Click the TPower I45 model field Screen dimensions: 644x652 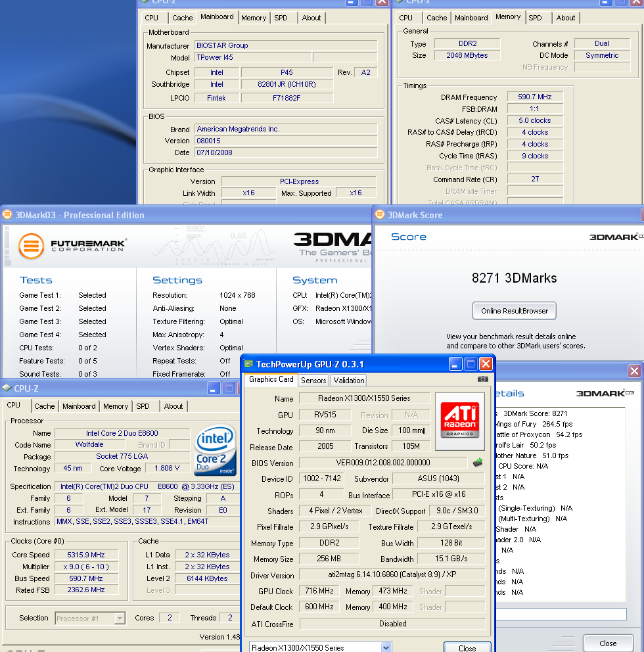[x=253, y=57]
